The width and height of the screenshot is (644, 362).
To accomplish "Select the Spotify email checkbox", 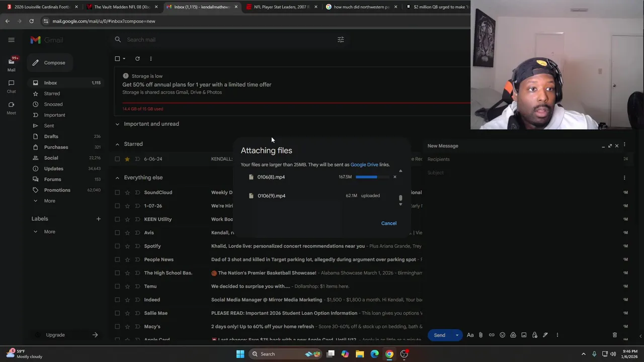I will (117, 246).
